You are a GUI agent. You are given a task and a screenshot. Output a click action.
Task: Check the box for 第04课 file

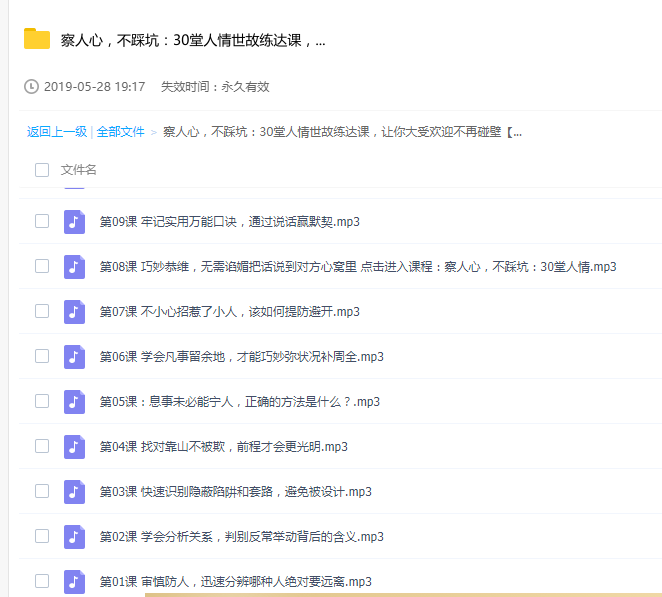(42, 446)
